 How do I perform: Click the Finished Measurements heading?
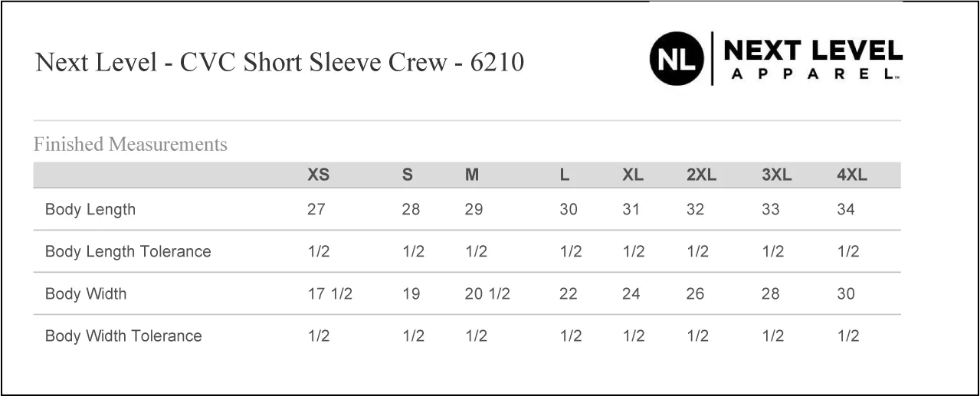click(130, 144)
